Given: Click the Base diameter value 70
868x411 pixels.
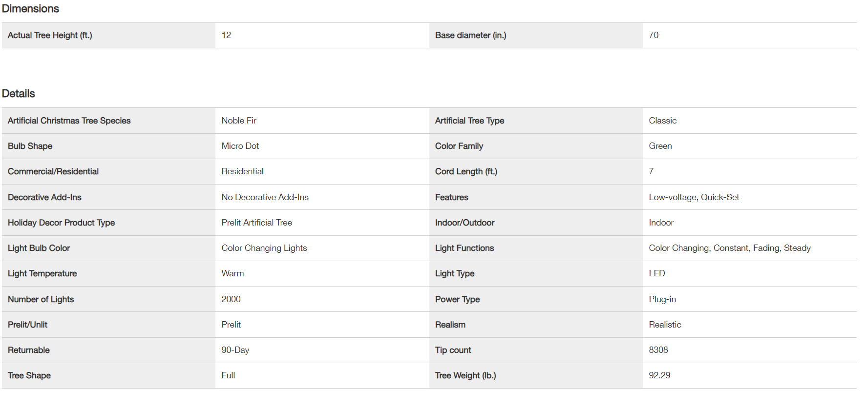Looking at the screenshot, I should tap(654, 35).
